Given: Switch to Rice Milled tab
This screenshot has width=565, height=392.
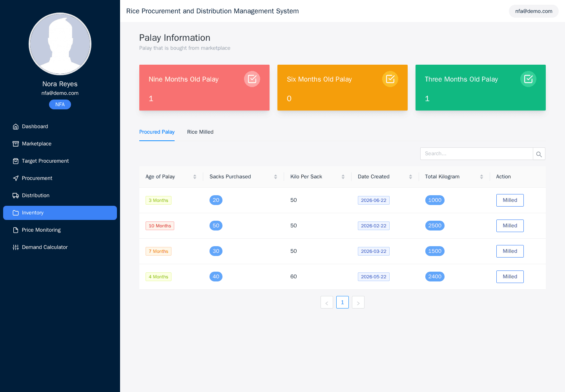Looking at the screenshot, I should (x=200, y=132).
